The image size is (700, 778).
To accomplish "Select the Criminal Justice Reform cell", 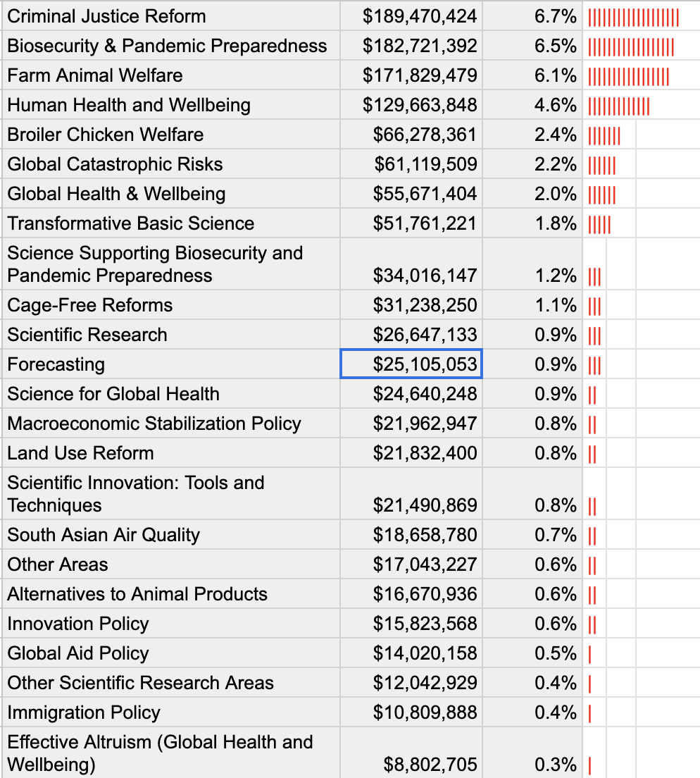I will [106, 16].
